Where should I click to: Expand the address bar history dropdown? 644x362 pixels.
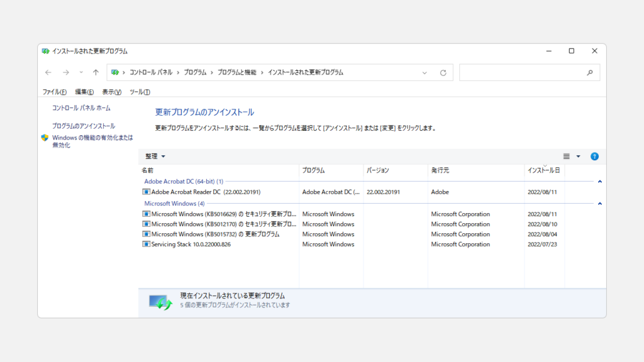click(425, 72)
